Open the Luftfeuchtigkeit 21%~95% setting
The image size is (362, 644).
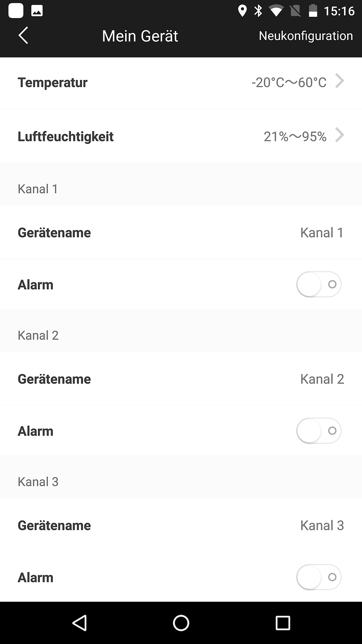295,137
